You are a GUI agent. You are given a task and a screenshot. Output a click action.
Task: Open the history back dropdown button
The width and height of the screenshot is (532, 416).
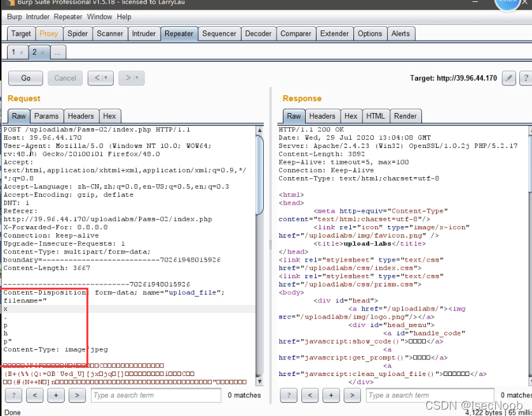100,78
